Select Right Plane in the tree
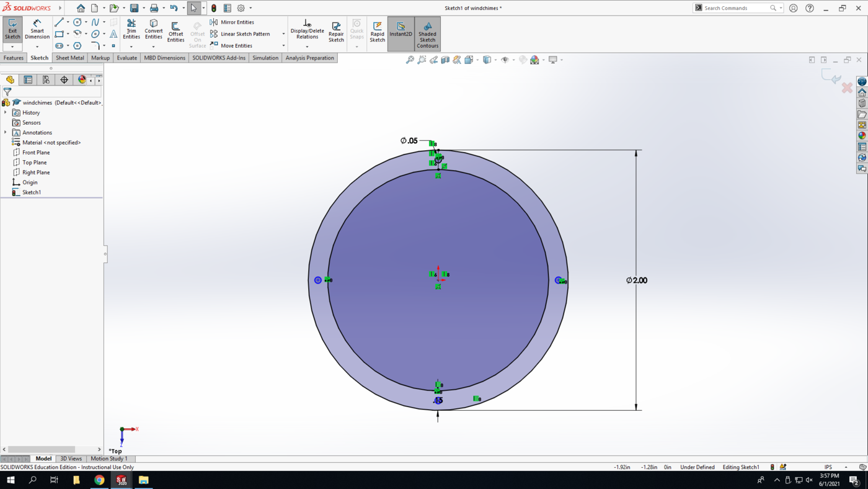868x489 pixels. [x=36, y=172]
